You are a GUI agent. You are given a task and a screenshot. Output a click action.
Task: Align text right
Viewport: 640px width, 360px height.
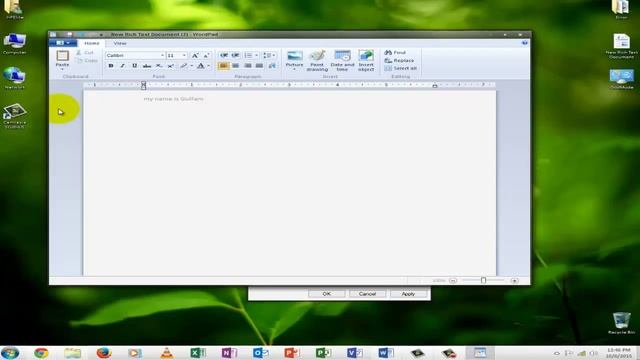247,66
